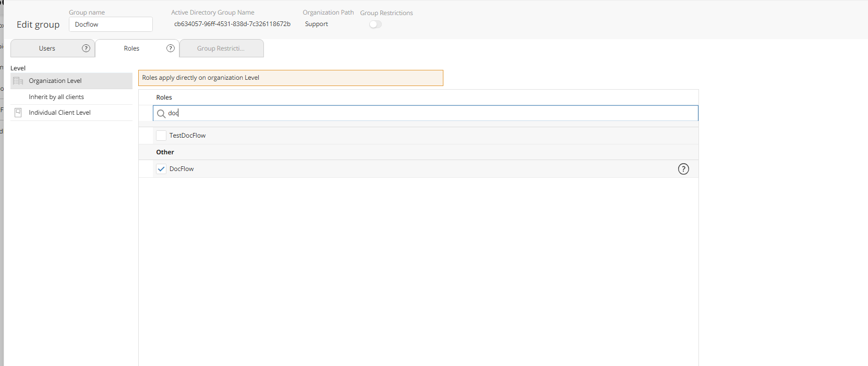The height and width of the screenshot is (366, 868).
Task: Select Inherit by all clients level
Action: tap(56, 97)
